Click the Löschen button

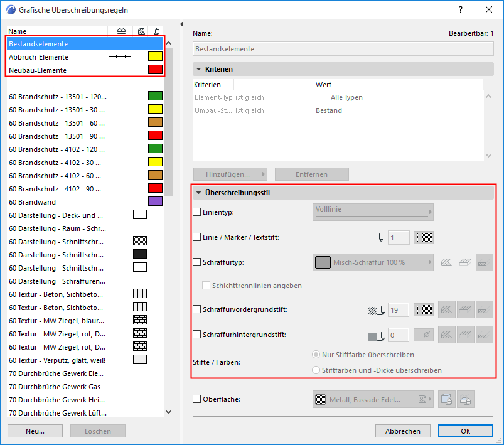pos(98,431)
